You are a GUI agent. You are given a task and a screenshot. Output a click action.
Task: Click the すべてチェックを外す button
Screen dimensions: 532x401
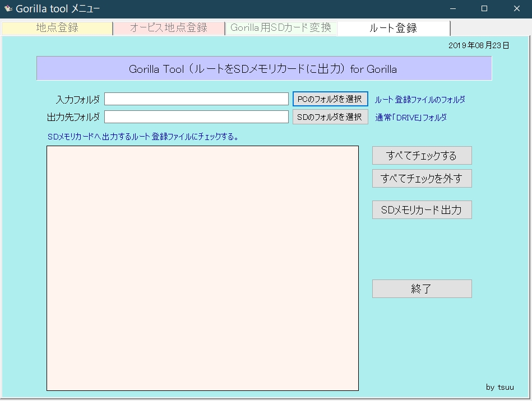click(x=422, y=179)
